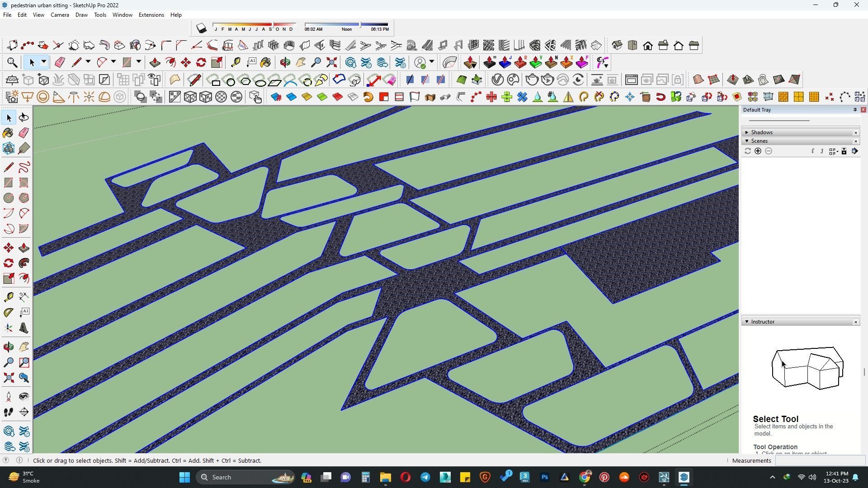Collapse the Instructor panel

coord(747,322)
